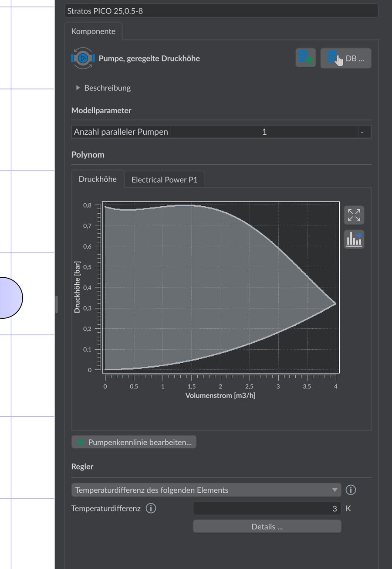This screenshot has width=392, height=569.
Task: Click the panel splitter handle on left edge
Action: [x=57, y=304]
